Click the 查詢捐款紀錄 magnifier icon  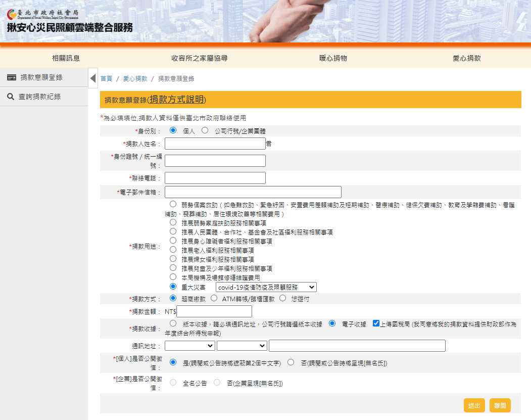pyautogui.click(x=11, y=96)
